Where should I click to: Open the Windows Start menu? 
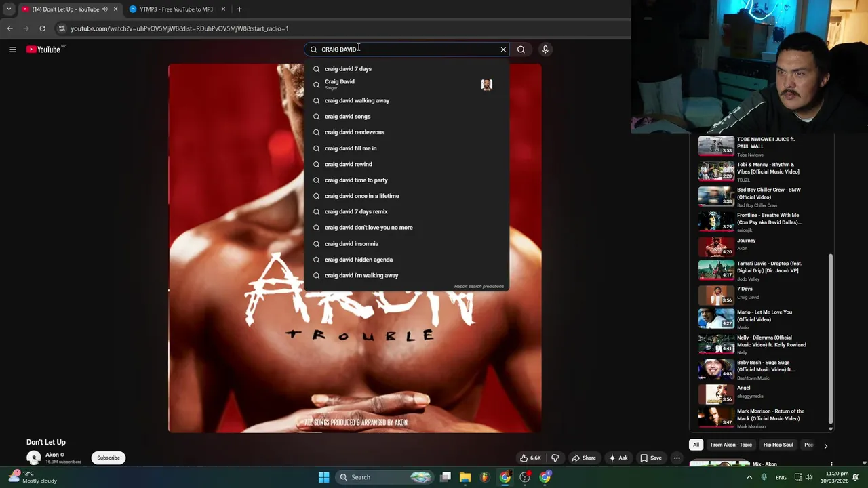pyautogui.click(x=323, y=477)
